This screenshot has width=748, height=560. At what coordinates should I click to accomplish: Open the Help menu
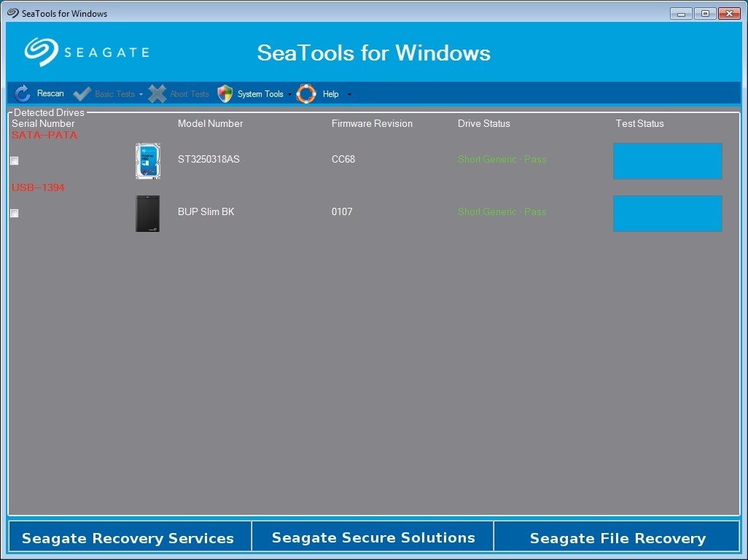[x=330, y=93]
